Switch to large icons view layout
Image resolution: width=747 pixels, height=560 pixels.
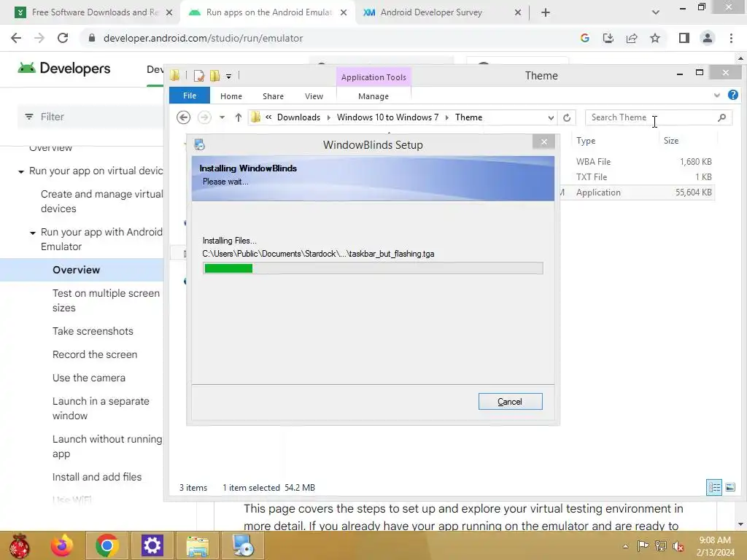click(729, 487)
